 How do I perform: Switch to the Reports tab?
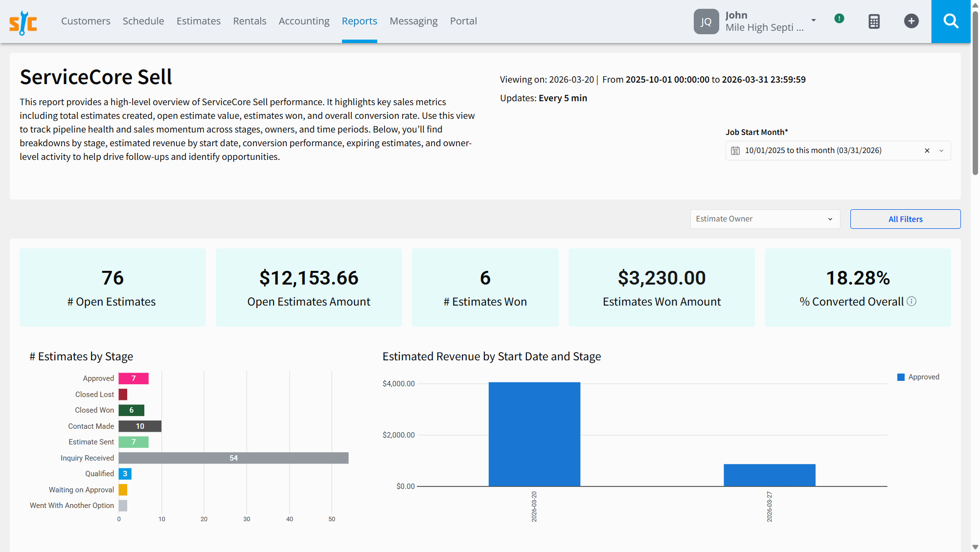(360, 21)
